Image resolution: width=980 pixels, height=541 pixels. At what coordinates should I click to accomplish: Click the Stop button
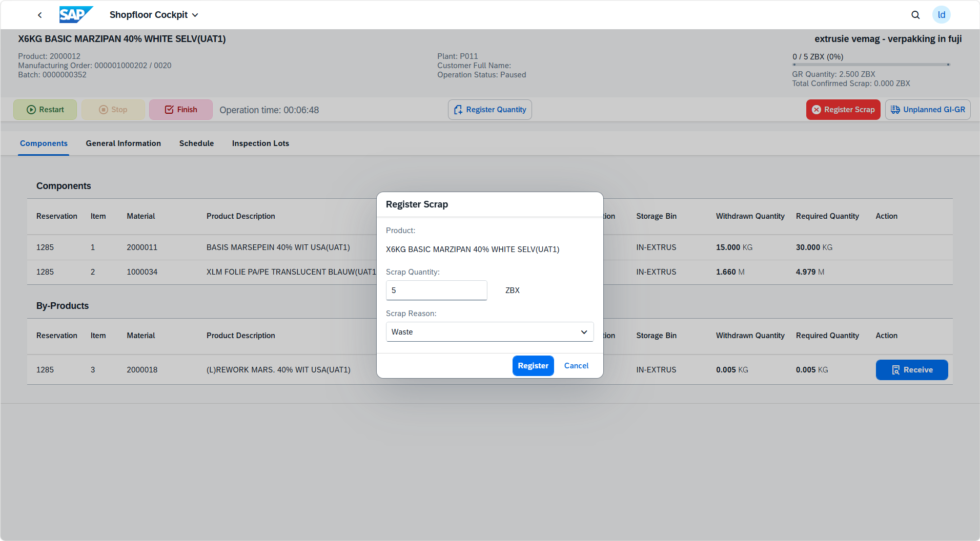coord(113,110)
